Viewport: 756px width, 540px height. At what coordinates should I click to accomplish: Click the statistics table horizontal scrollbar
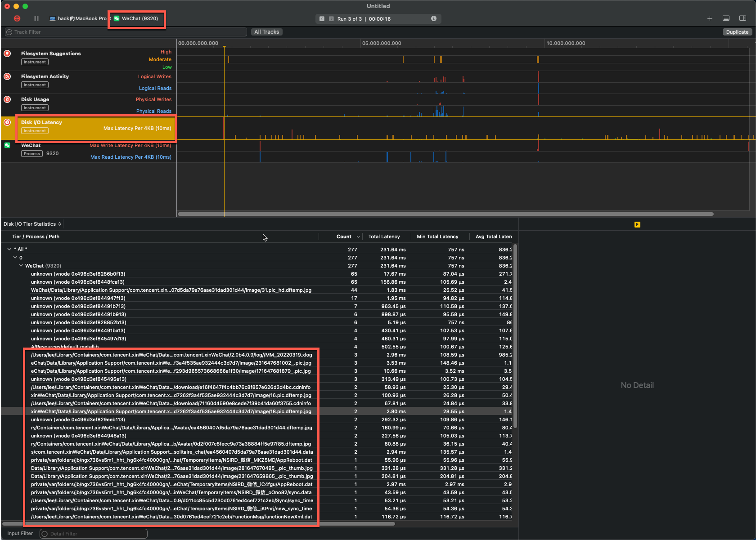click(x=198, y=523)
